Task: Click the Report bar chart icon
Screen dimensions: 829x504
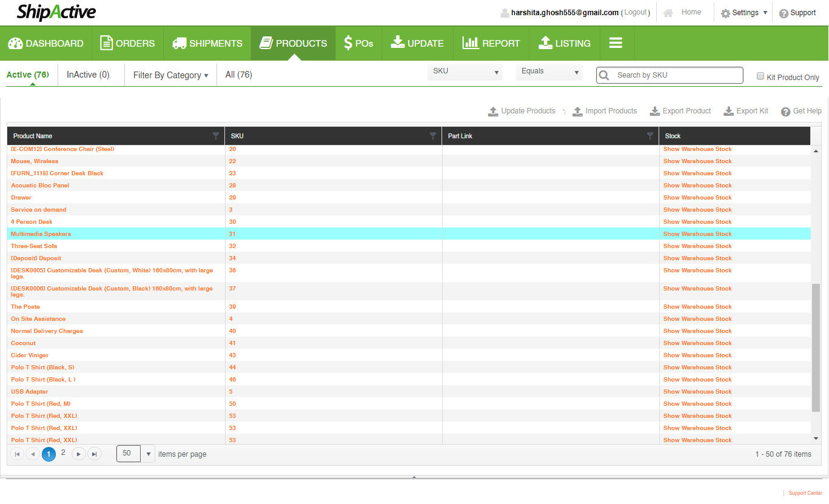Action: [471, 42]
